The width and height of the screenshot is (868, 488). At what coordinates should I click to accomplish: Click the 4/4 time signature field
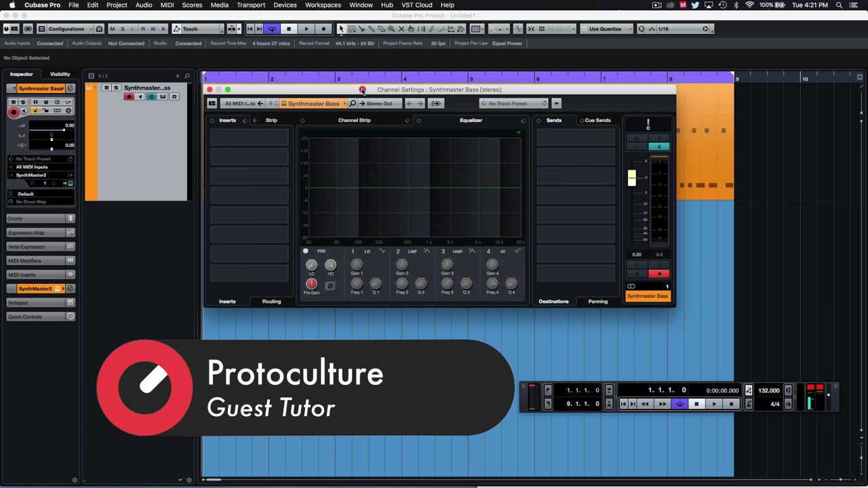pos(774,404)
